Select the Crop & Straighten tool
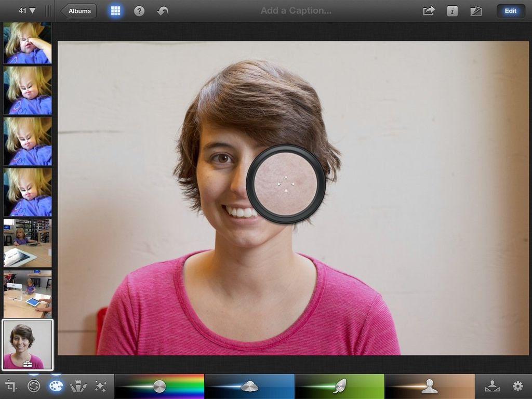This screenshot has width=532, height=399. click(x=10, y=387)
